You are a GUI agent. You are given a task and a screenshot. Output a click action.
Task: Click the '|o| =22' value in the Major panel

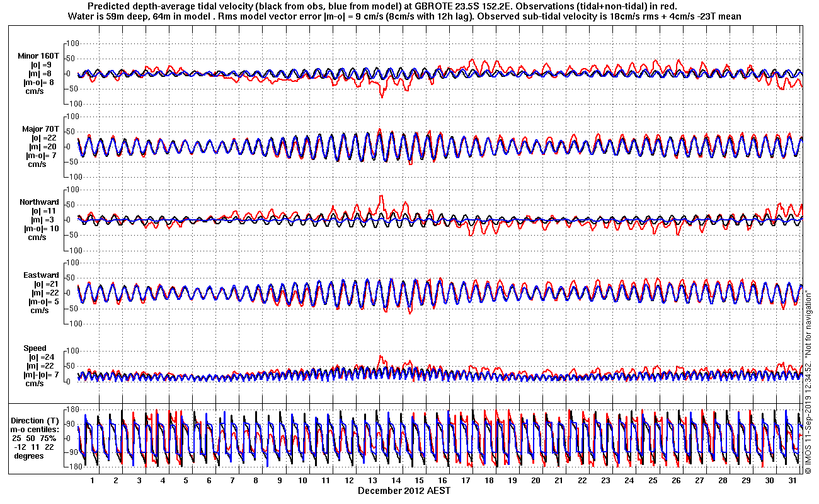click(x=45, y=138)
